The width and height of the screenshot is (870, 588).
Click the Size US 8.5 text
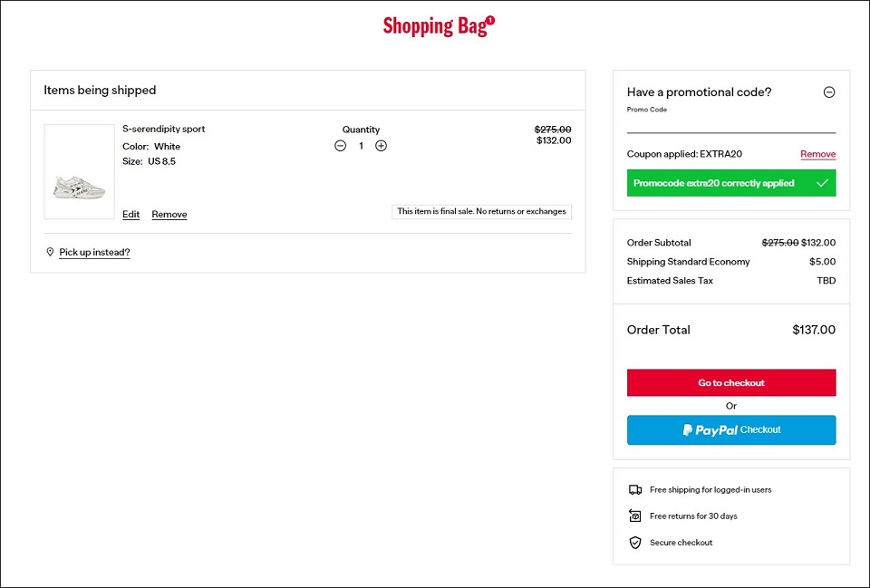[x=150, y=161]
